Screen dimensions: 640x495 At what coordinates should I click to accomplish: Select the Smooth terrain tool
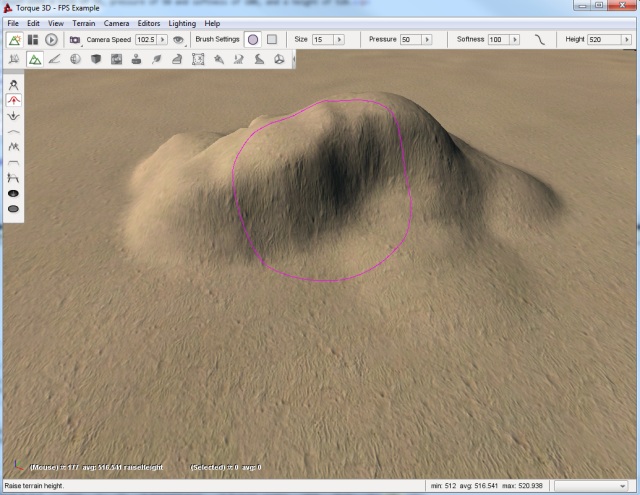click(14, 131)
